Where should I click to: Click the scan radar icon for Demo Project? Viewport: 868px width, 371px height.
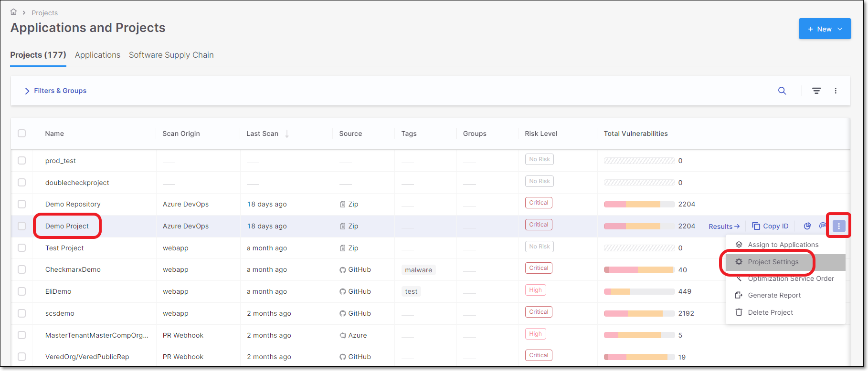tap(823, 226)
